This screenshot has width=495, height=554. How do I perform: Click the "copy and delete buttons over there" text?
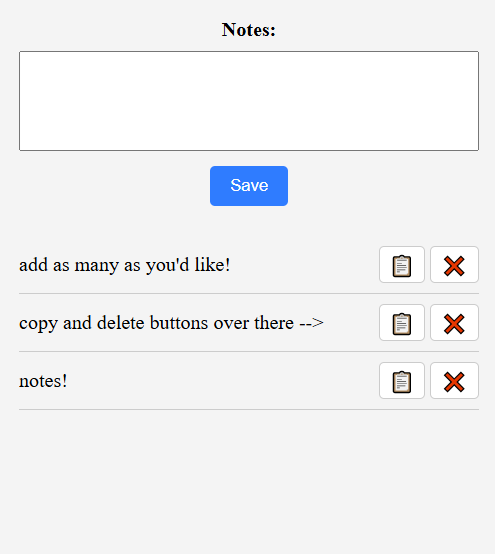tap(156, 323)
